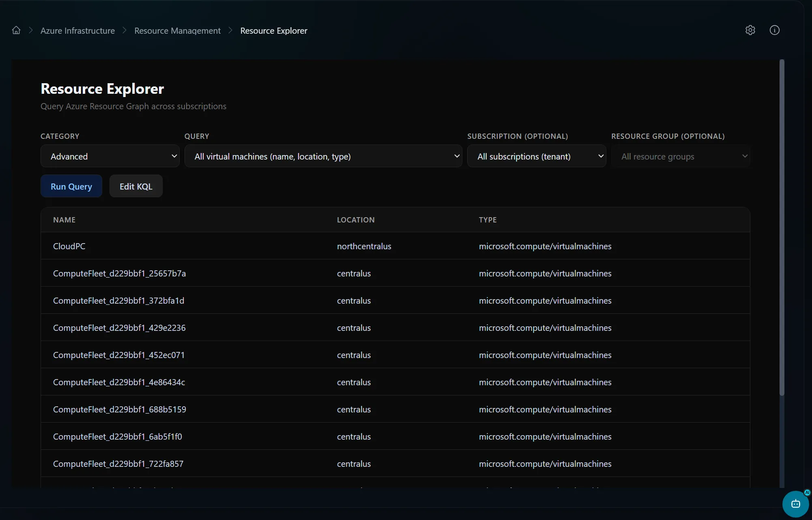The width and height of the screenshot is (812, 520).
Task: Click the Query Azure Resource Graph subtitle
Action: click(x=133, y=106)
